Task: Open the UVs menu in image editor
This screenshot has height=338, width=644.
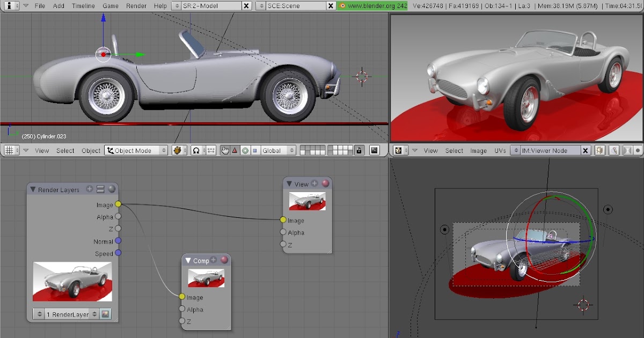Action: (x=500, y=150)
